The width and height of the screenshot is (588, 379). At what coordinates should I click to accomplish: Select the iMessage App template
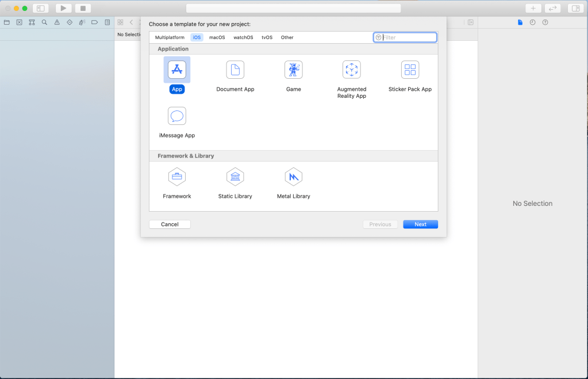click(177, 116)
